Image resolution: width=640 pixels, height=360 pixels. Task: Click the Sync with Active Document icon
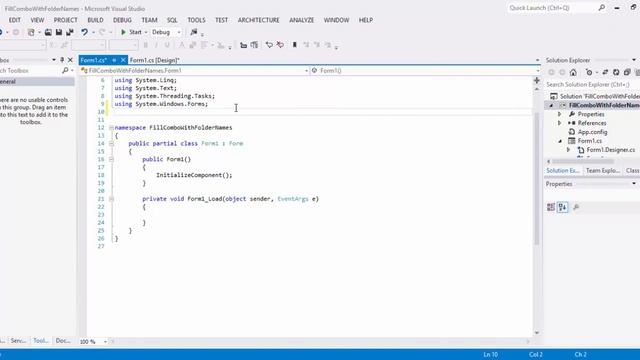[x=605, y=72]
